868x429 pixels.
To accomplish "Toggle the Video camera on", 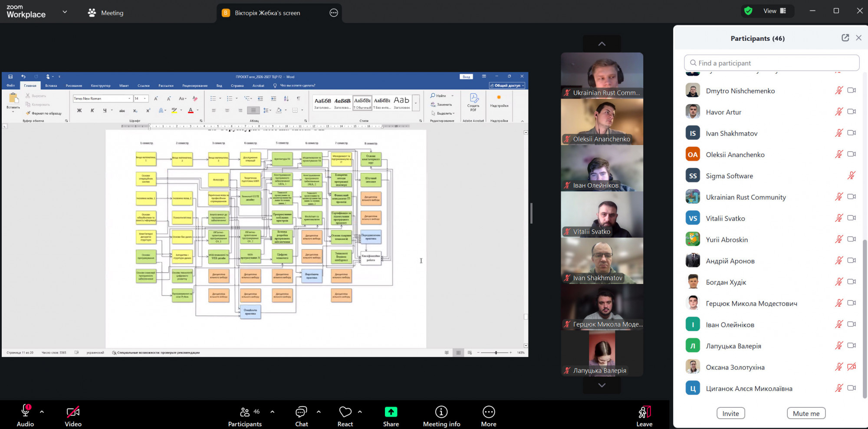I will 73,412.
